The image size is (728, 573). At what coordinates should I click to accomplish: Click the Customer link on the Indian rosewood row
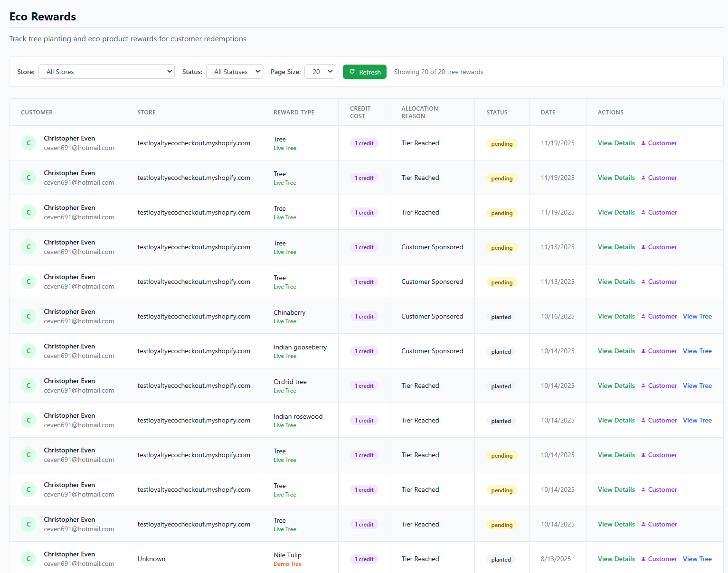point(662,420)
